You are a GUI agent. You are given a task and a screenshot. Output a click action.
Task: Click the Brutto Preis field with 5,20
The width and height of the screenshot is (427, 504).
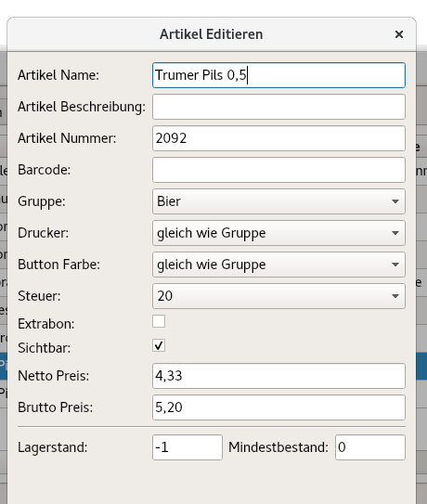[x=278, y=407]
